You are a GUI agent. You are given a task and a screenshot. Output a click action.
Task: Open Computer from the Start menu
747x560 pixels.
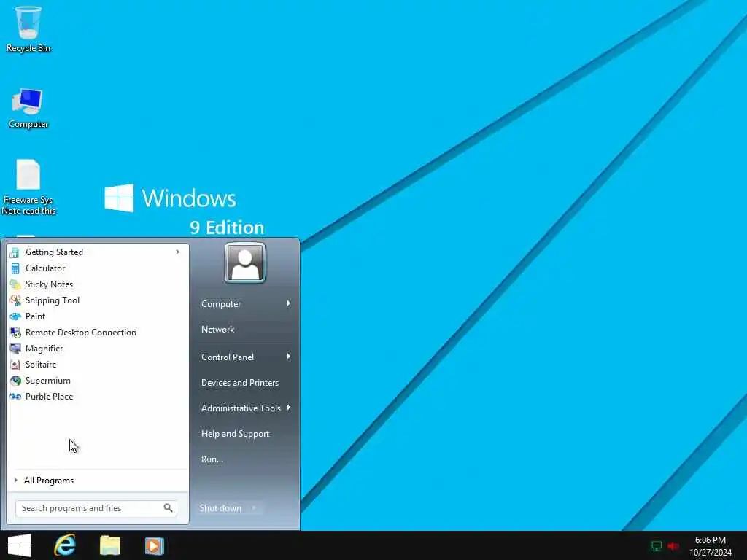(221, 304)
